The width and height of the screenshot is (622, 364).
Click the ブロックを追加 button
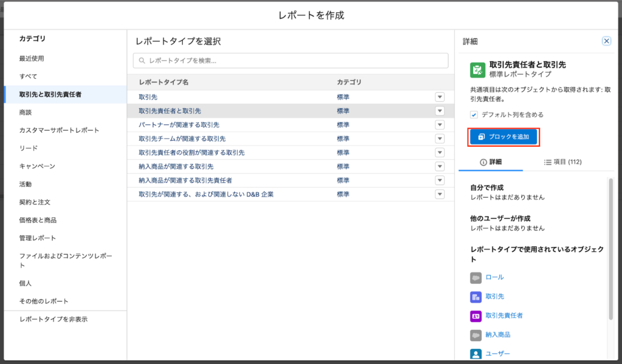coord(504,136)
